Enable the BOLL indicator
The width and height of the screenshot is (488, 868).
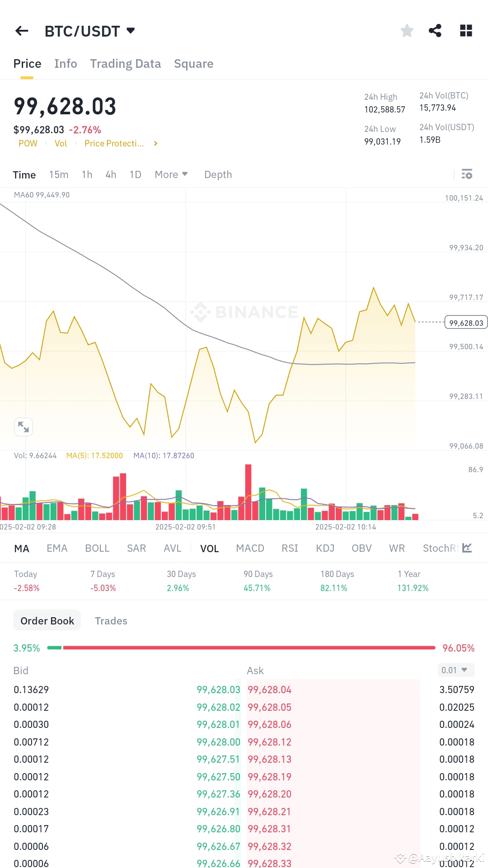(x=97, y=548)
